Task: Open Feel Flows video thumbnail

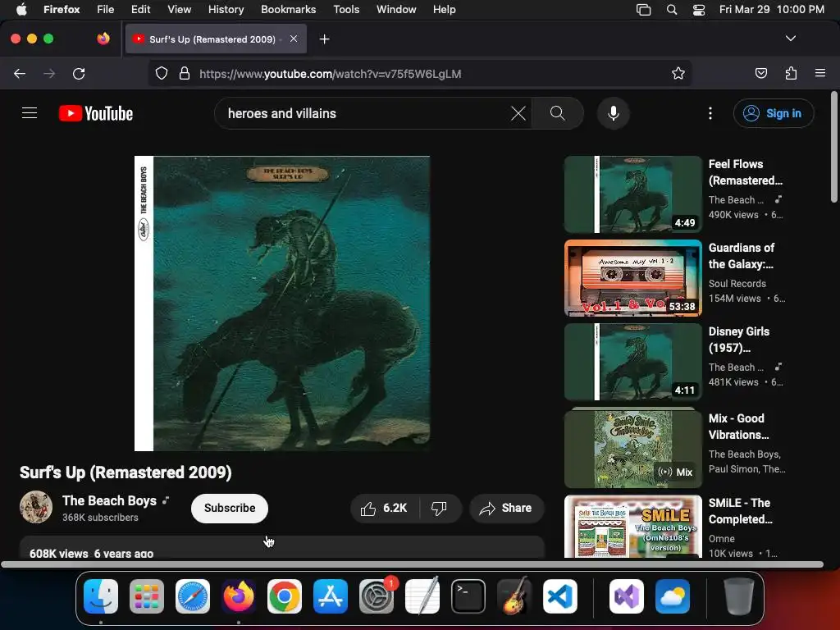Action: click(x=633, y=194)
